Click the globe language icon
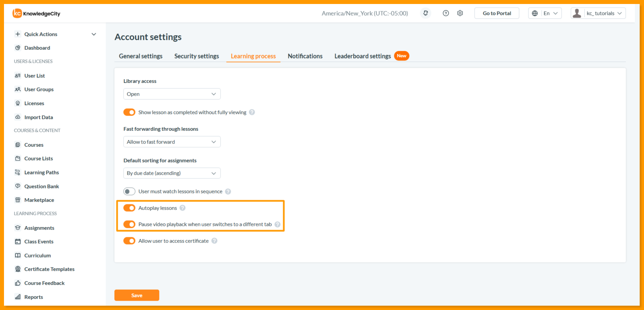Viewport: 644px width, 310px height. [x=535, y=13]
